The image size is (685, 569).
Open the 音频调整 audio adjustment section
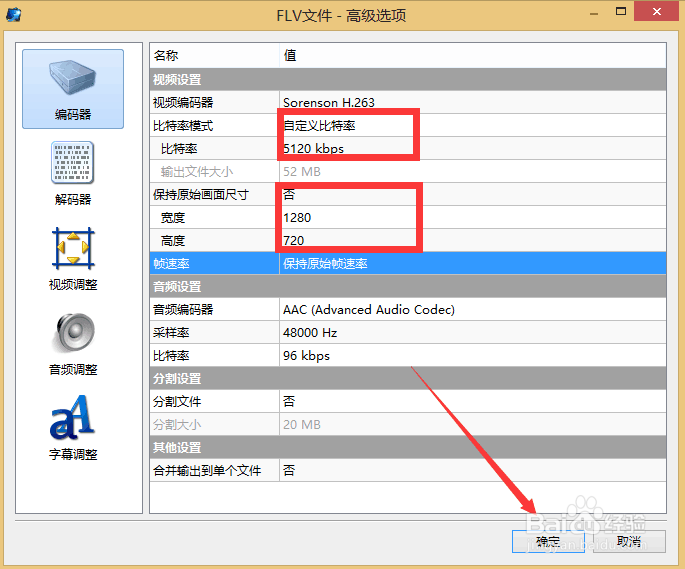pyautogui.click(x=73, y=344)
